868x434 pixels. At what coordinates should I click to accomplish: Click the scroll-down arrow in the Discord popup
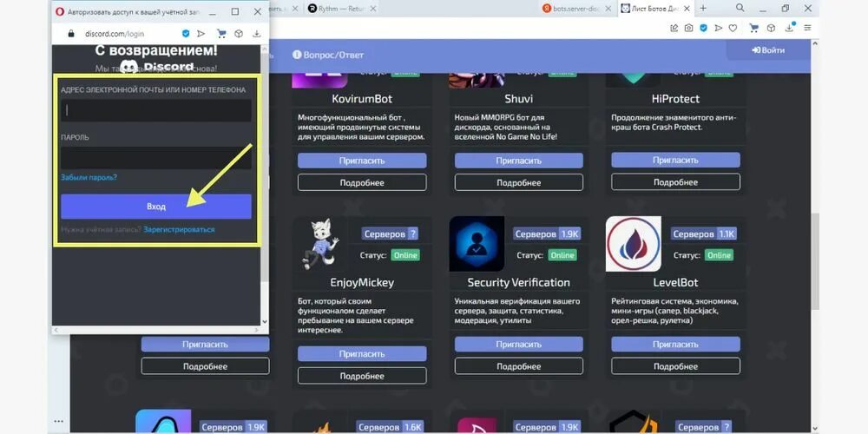(264, 321)
